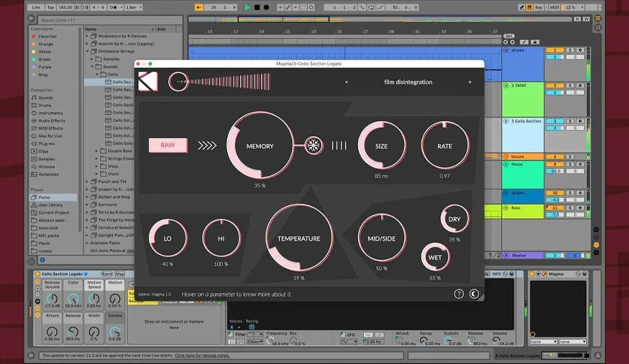Screen dimensions: 629x364
Task: Click the Packs place in browser
Action: (44, 197)
